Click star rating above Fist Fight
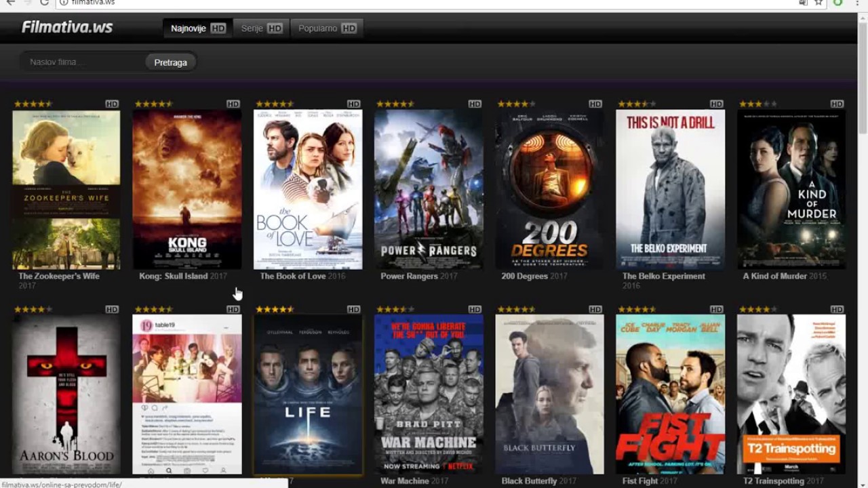This screenshot has height=488, width=868. click(x=636, y=309)
